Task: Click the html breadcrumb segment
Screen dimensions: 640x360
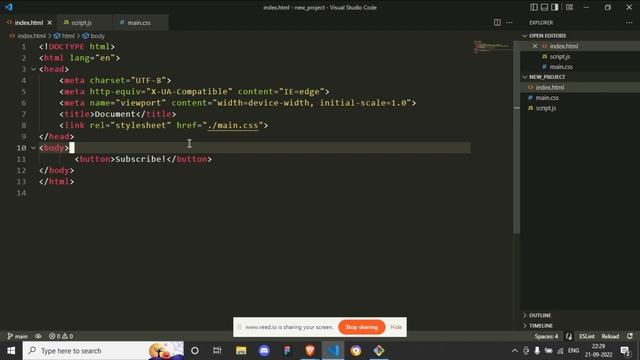Action: point(68,36)
